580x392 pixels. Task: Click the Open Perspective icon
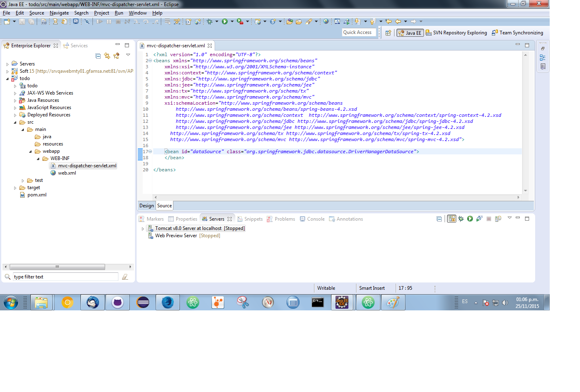(x=388, y=33)
